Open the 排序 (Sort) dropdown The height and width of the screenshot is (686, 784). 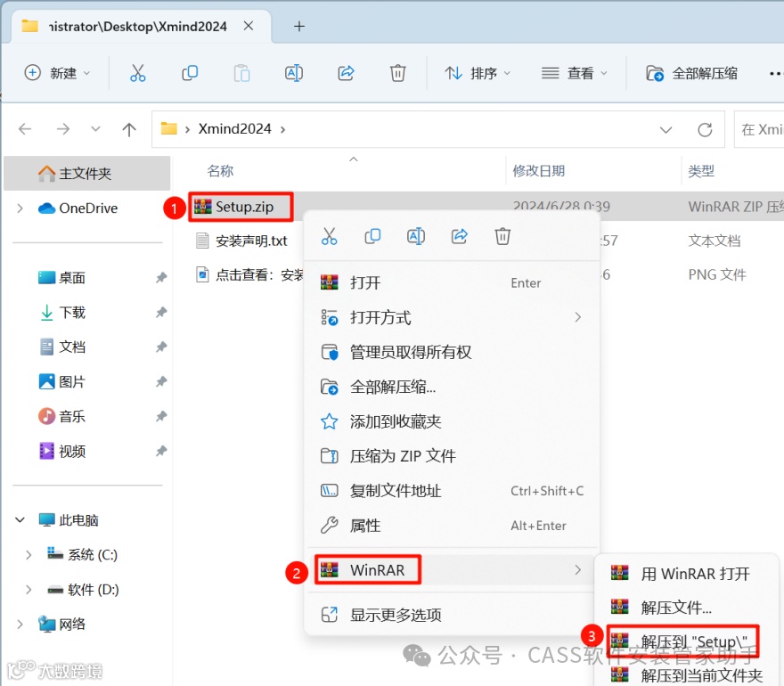pos(478,73)
